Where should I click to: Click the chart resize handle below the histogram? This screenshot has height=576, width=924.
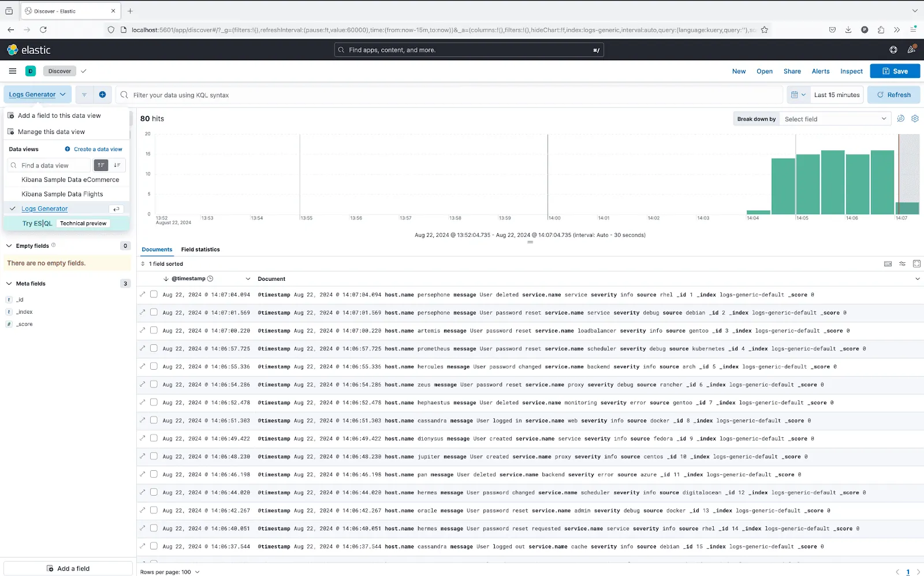coord(530,243)
